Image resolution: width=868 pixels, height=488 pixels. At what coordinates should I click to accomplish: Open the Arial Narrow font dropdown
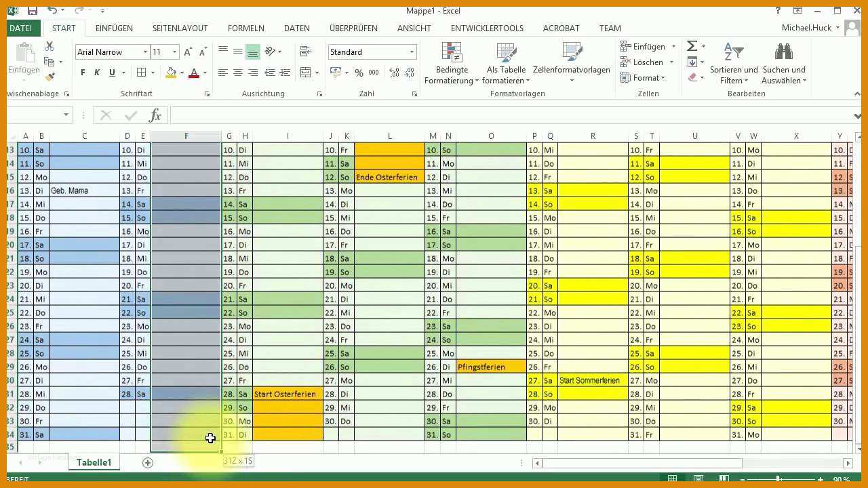(x=145, y=52)
